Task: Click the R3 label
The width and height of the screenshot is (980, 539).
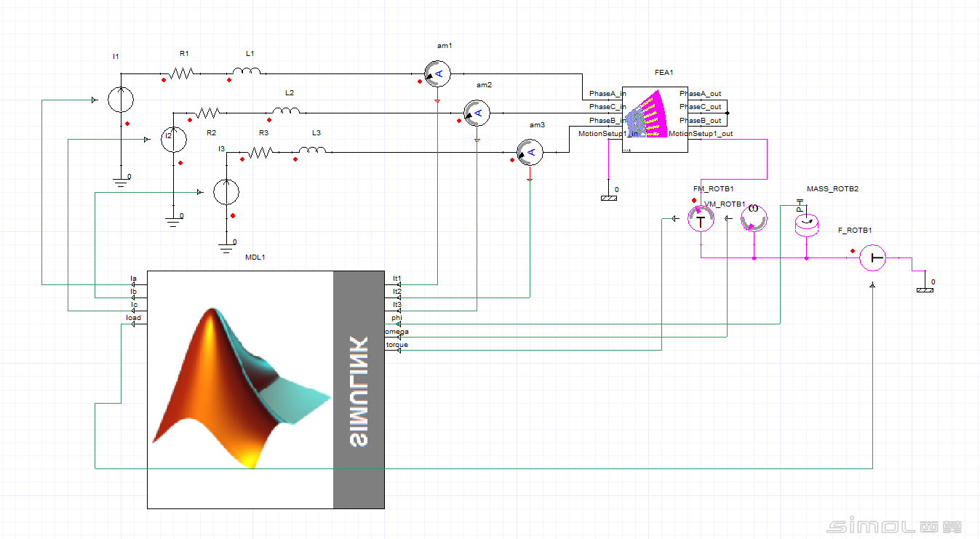Action: tap(263, 133)
